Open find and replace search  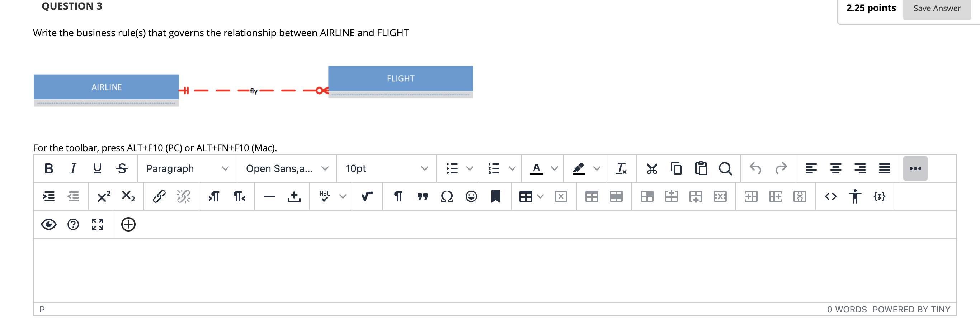pyautogui.click(x=725, y=168)
